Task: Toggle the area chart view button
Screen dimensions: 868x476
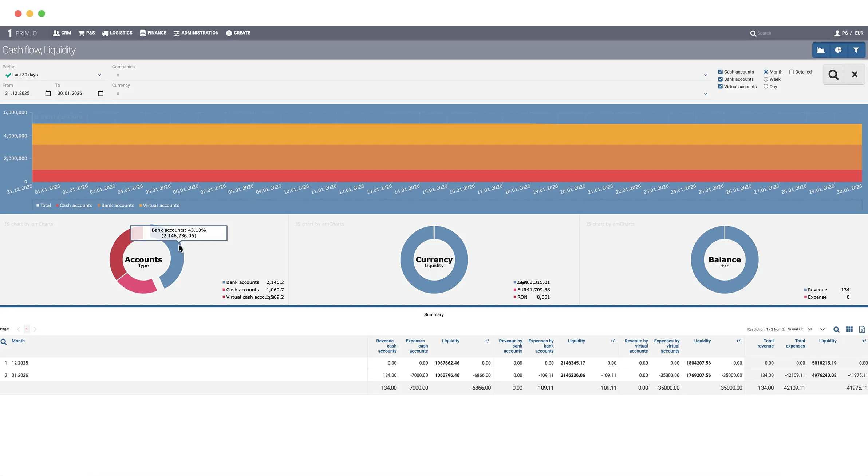Action: [x=821, y=50]
